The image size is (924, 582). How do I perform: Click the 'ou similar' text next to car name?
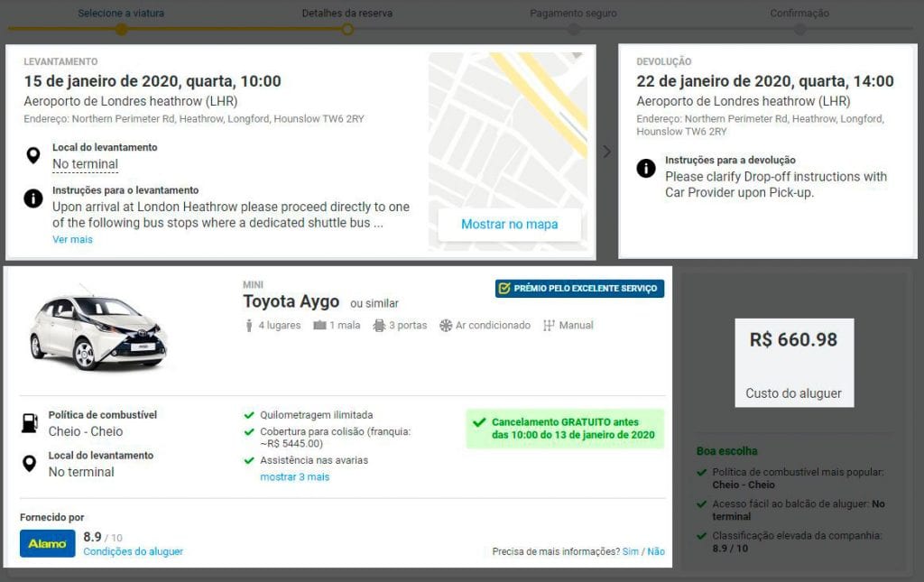pos(374,303)
